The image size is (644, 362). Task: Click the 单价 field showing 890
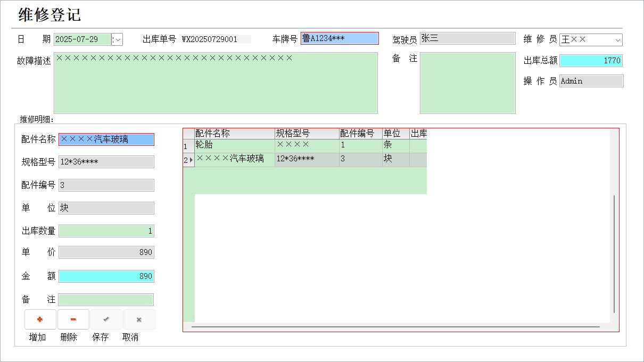(106, 252)
